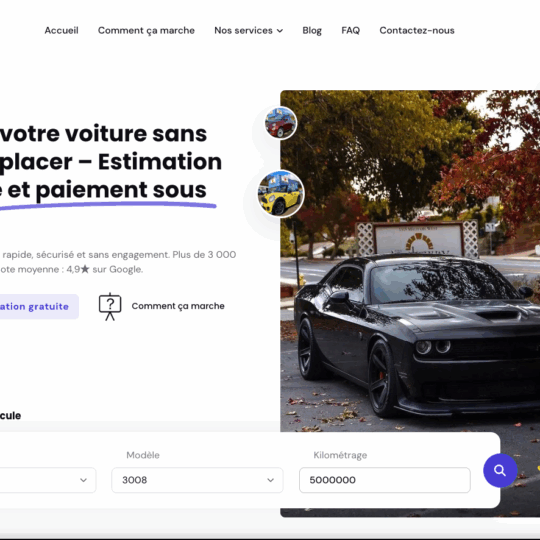The height and width of the screenshot is (540, 540).
Task: Open the Blog menu item
Action: click(x=312, y=30)
